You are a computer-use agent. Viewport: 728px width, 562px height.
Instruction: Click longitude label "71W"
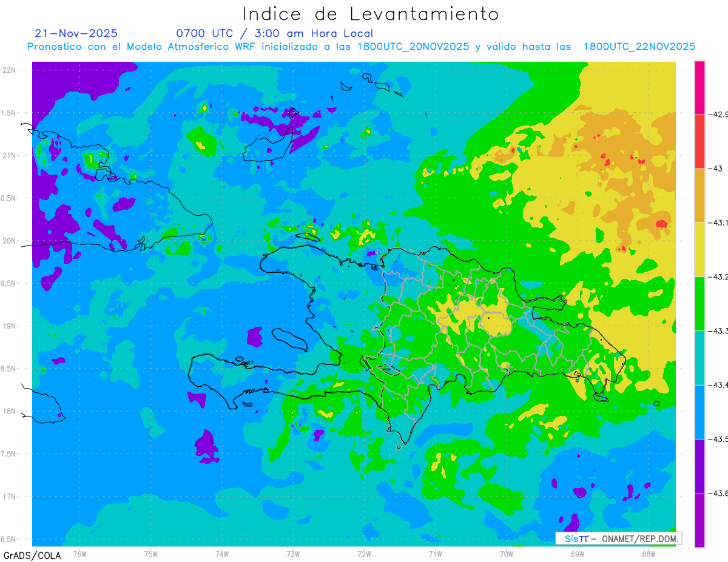tap(435, 554)
